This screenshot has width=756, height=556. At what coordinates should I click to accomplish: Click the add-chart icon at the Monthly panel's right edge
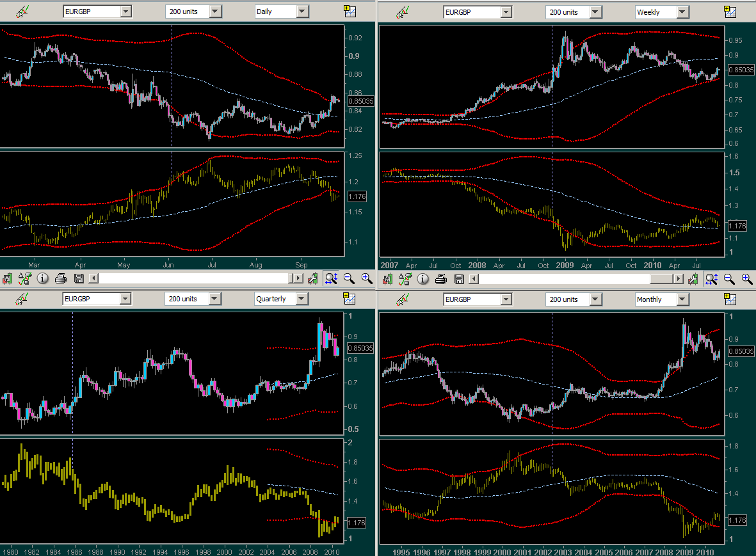[730, 299]
